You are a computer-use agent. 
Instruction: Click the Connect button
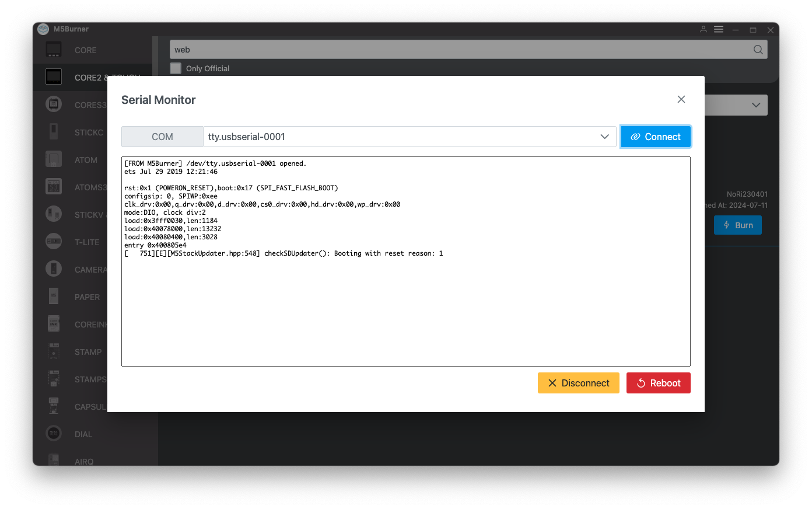(656, 137)
